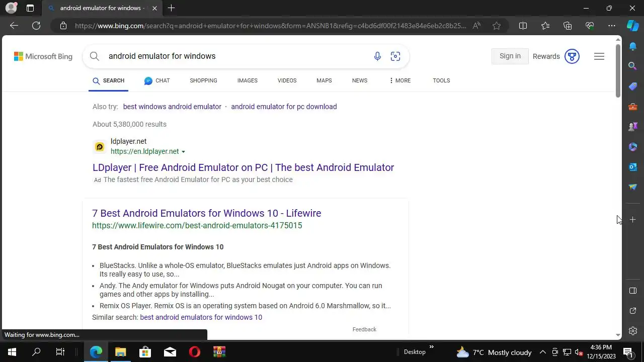Viewport: 644px width, 362px height.
Task: Add a new sidebar app plus
Action: tap(633, 220)
